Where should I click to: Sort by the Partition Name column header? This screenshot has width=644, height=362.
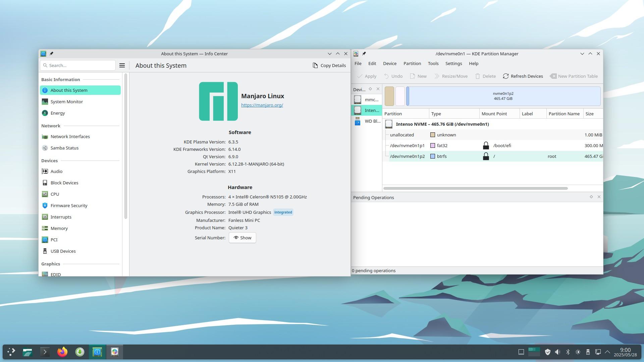(x=565, y=114)
